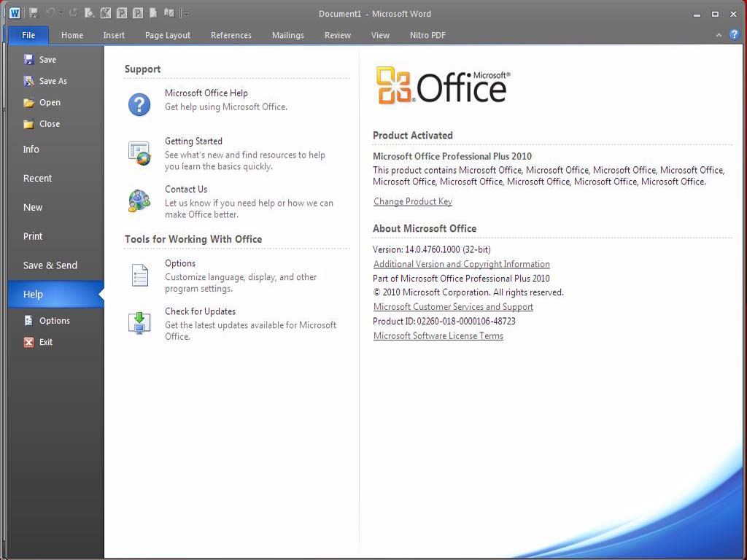Click the red Exit icon in sidebar
The width and height of the screenshot is (747, 560).
[29, 342]
